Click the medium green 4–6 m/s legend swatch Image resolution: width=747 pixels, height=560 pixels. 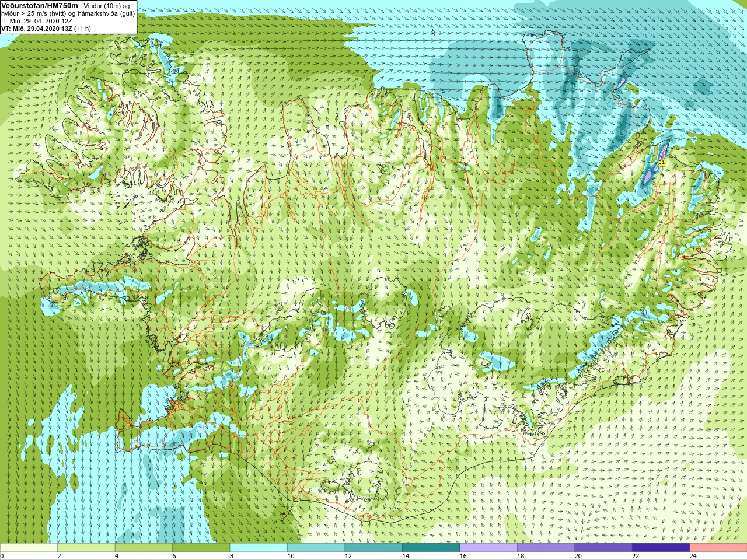pyautogui.click(x=144, y=548)
